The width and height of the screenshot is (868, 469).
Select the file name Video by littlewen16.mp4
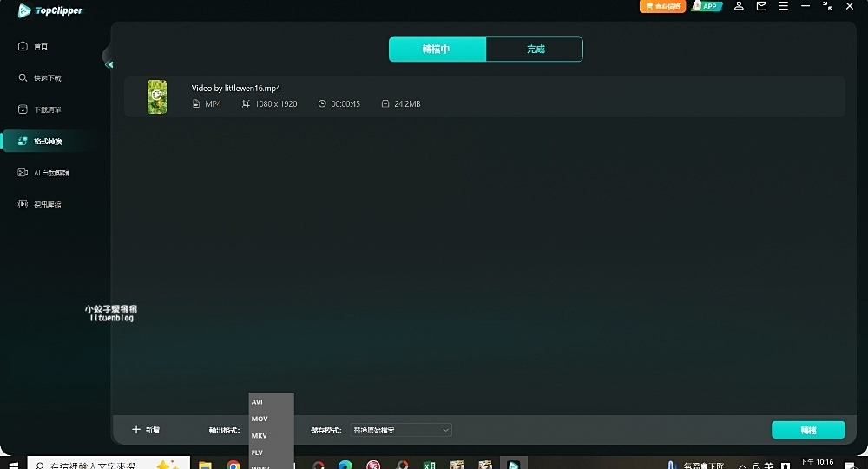[236, 88]
